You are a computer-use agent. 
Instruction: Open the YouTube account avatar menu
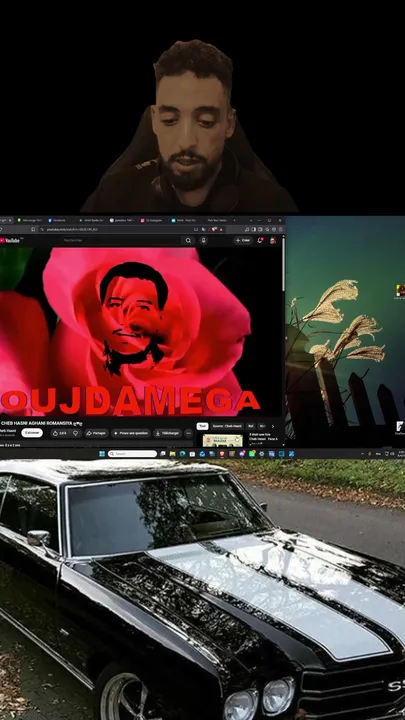[x=273, y=241]
